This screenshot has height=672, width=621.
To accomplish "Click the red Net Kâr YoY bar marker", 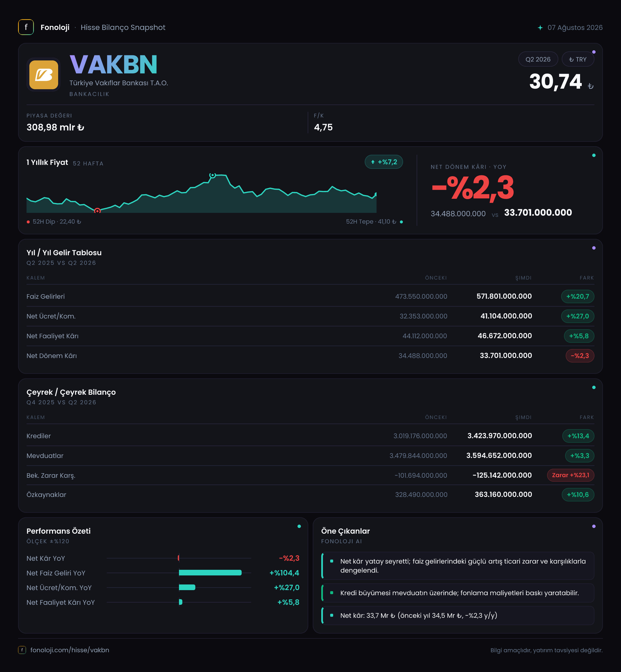I will coord(178,558).
